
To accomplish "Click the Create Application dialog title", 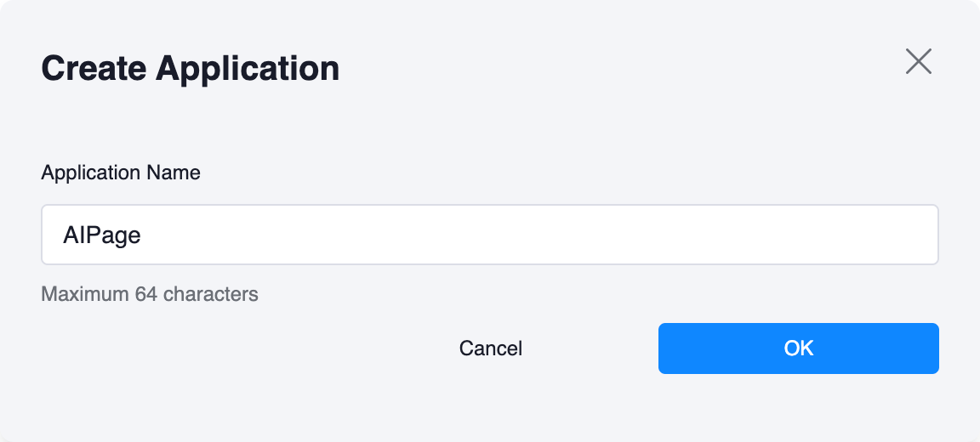I will coord(191,68).
